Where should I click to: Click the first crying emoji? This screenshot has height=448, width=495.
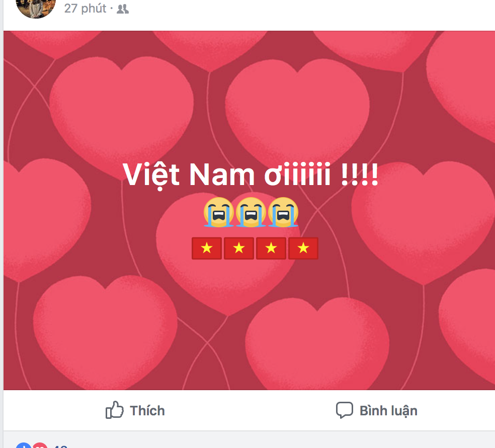218,212
